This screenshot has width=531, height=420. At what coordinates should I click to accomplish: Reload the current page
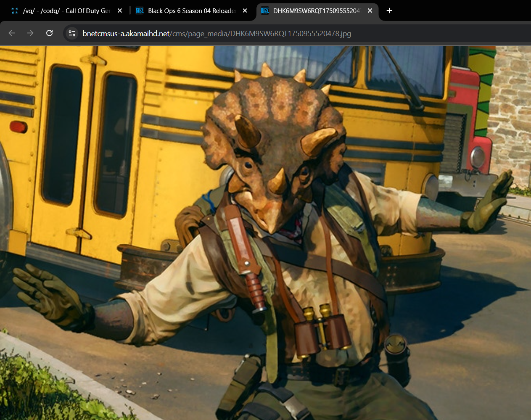49,33
